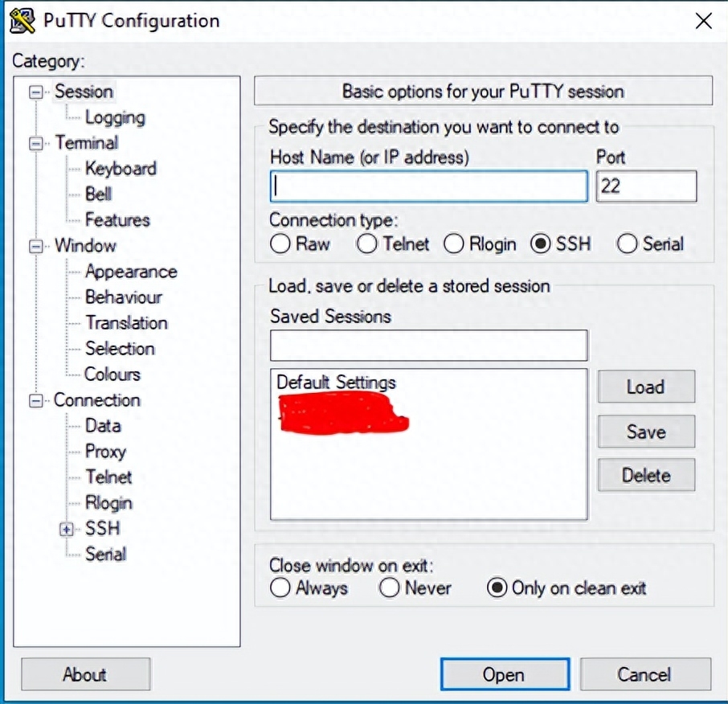
Task: Focus the Saved Sessions name field
Action: tap(428, 346)
